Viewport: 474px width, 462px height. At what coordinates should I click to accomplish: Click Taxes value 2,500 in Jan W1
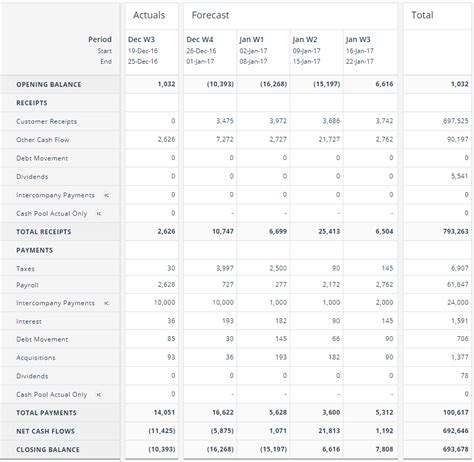pyautogui.click(x=278, y=268)
